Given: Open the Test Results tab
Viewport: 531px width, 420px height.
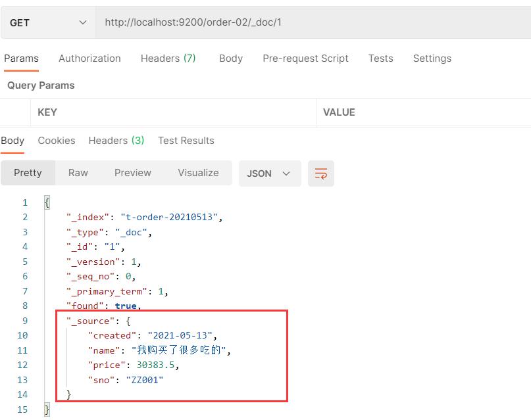Looking at the screenshot, I should tap(186, 140).
